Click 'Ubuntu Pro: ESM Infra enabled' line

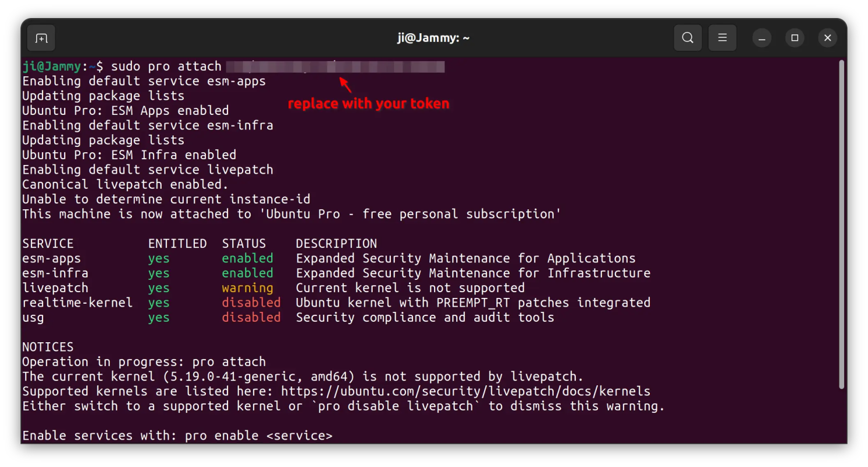[x=129, y=155]
